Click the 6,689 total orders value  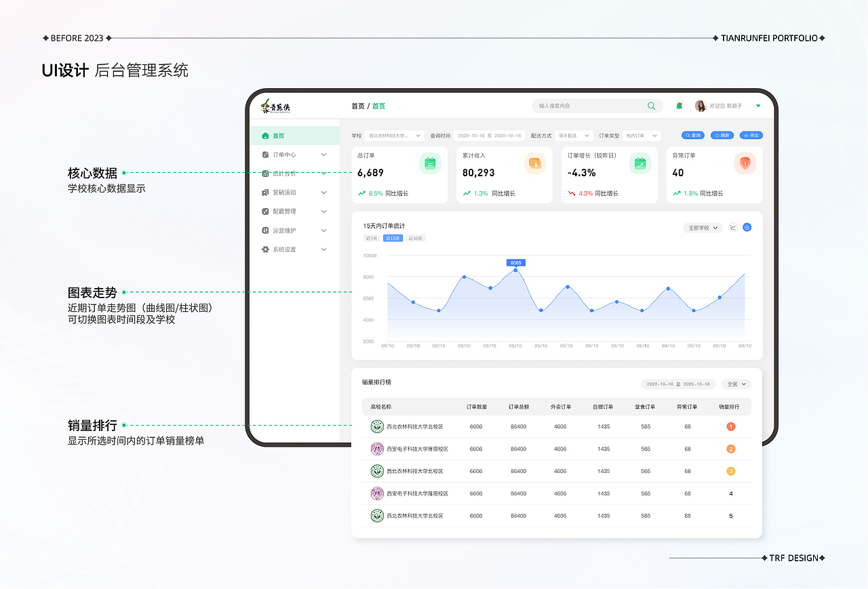[x=371, y=173]
